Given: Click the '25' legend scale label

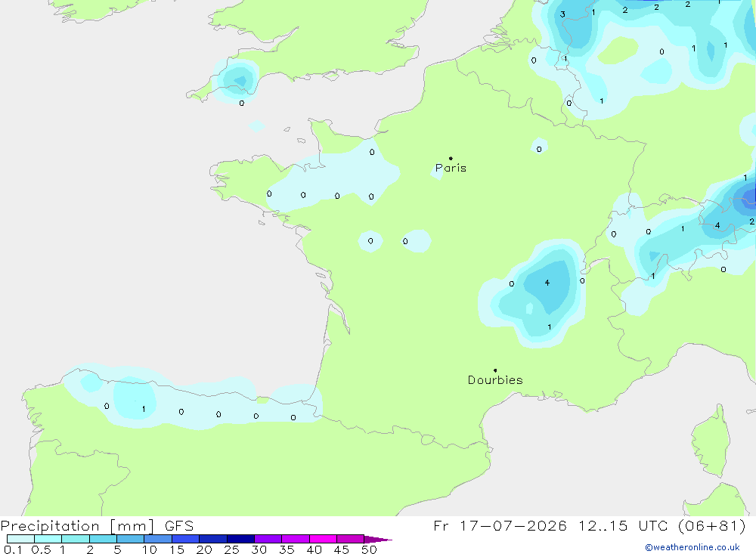Looking at the screenshot, I should pyautogui.click(x=232, y=549).
